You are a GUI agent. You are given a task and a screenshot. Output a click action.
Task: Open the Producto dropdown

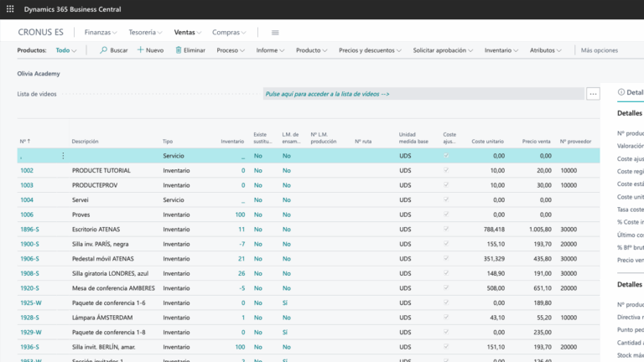(311, 50)
